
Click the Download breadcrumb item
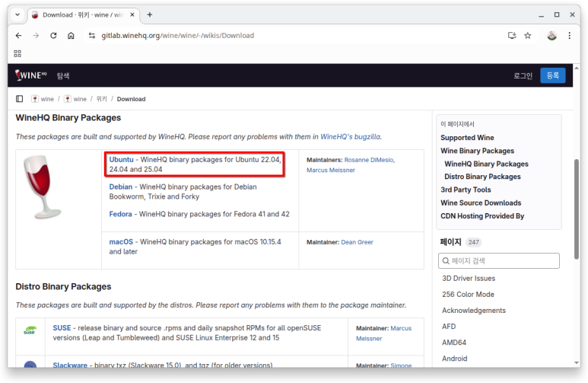point(131,99)
